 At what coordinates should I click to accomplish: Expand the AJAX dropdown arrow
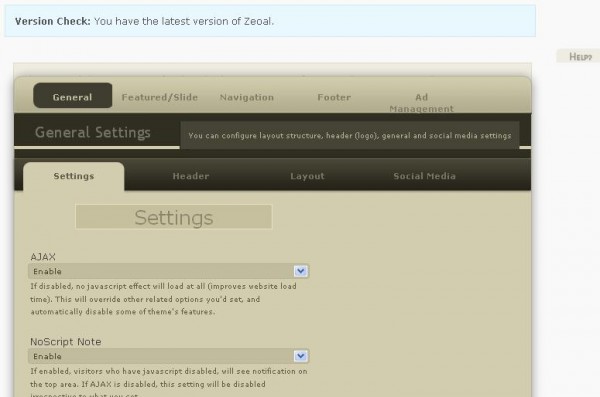(301, 271)
